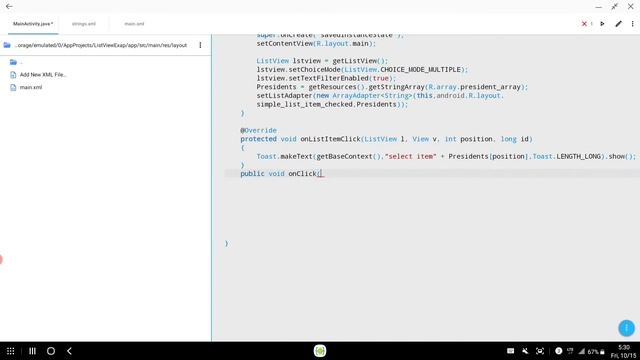Click the layout folder path text
This screenshot has height=360, width=640.
pos(101,45)
